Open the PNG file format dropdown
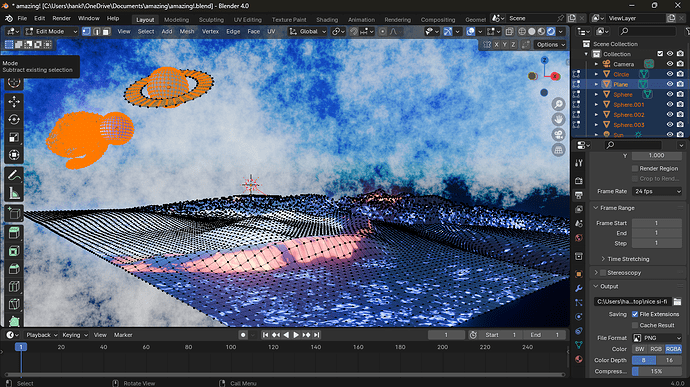690x387 pixels. click(657, 338)
